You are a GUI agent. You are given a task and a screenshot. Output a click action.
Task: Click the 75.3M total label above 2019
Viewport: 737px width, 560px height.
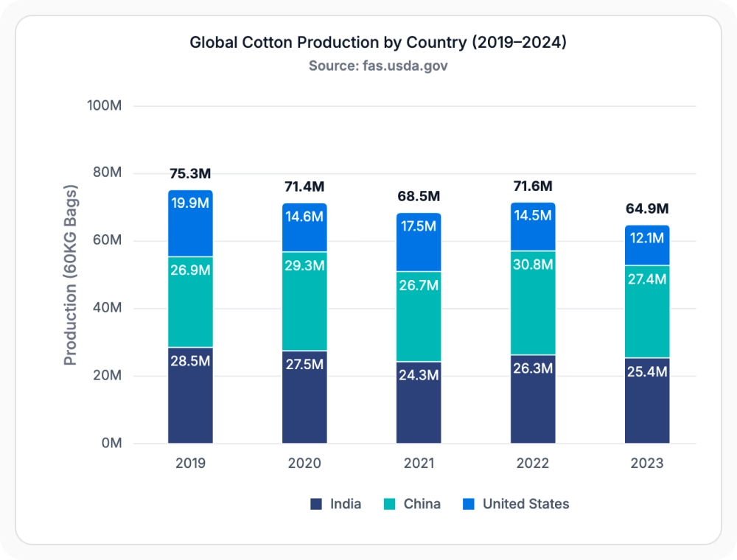coord(190,174)
